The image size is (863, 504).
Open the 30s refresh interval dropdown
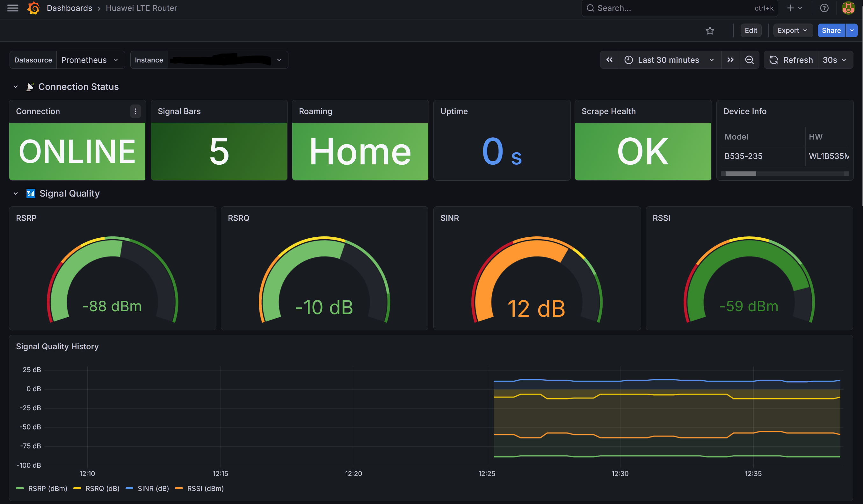(x=834, y=60)
